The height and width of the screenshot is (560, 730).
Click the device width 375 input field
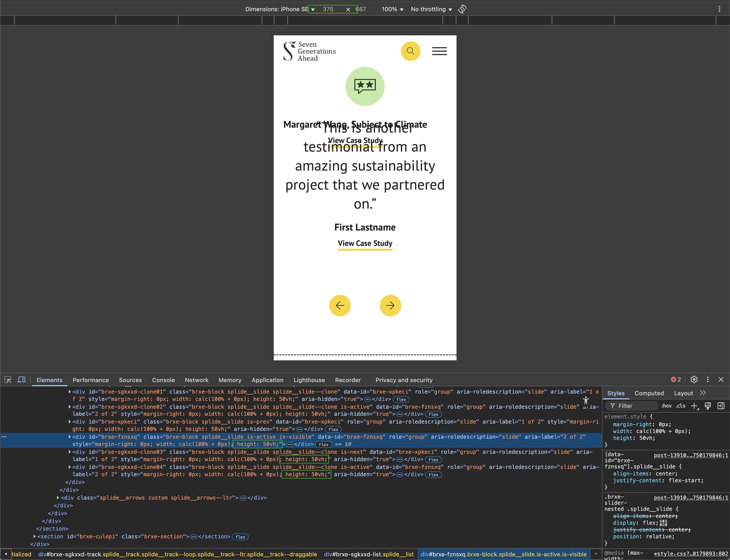pos(328,9)
